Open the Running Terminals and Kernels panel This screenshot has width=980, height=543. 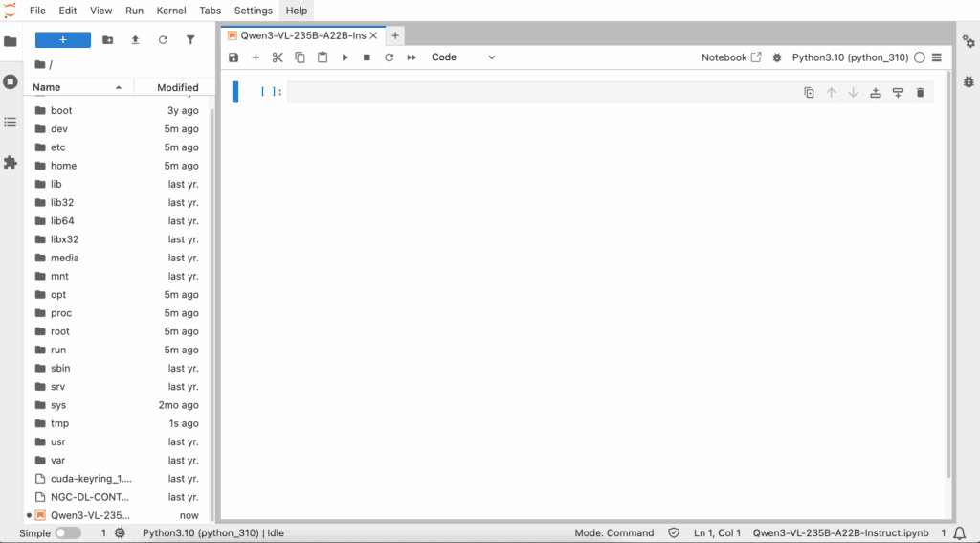[11, 81]
